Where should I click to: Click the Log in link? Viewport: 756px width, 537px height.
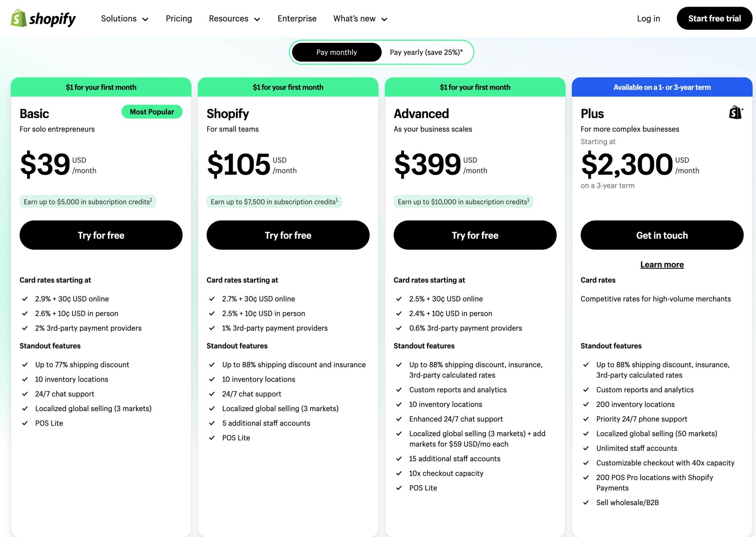click(x=648, y=18)
